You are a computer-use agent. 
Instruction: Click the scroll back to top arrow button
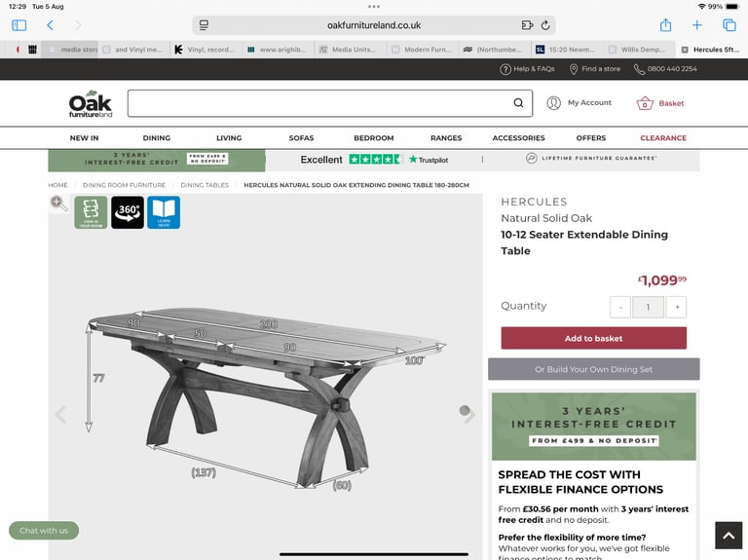click(x=728, y=536)
